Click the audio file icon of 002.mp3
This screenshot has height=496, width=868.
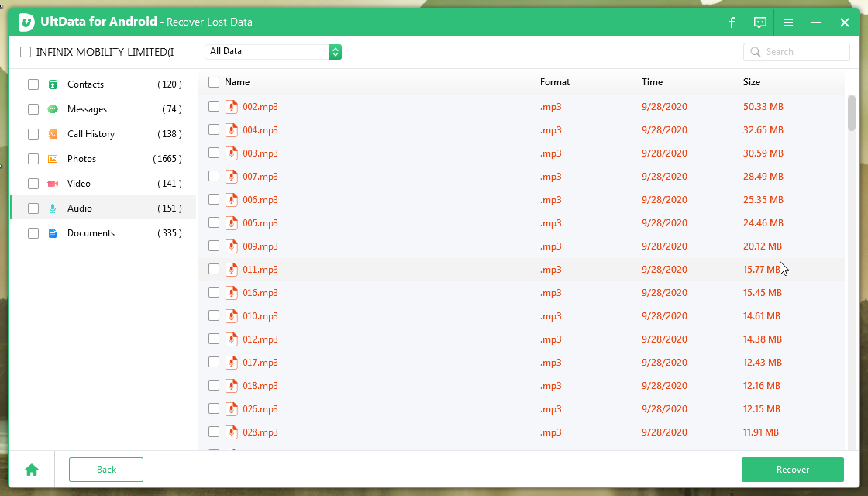tap(232, 106)
